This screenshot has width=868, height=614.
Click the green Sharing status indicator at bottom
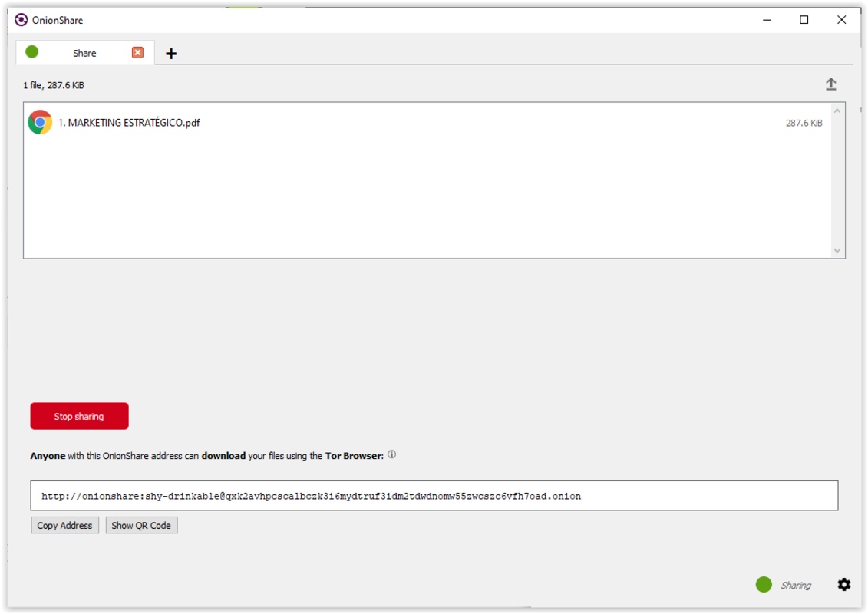click(764, 584)
